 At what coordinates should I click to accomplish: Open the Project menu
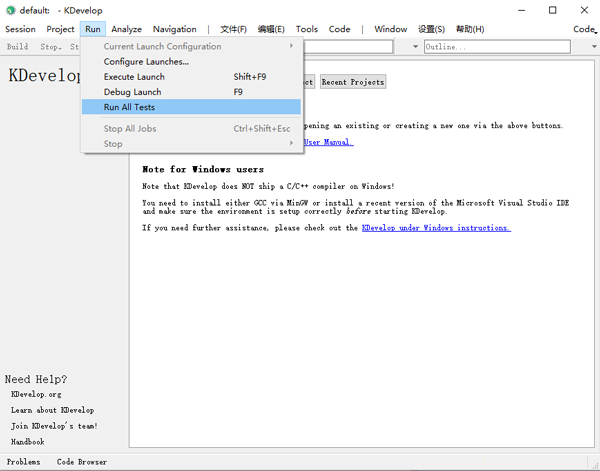tap(60, 29)
